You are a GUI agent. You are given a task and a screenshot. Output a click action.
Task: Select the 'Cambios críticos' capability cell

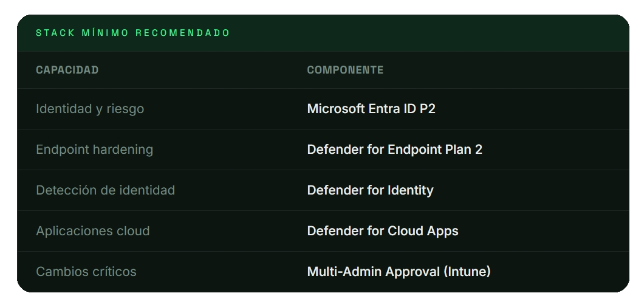(x=86, y=272)
